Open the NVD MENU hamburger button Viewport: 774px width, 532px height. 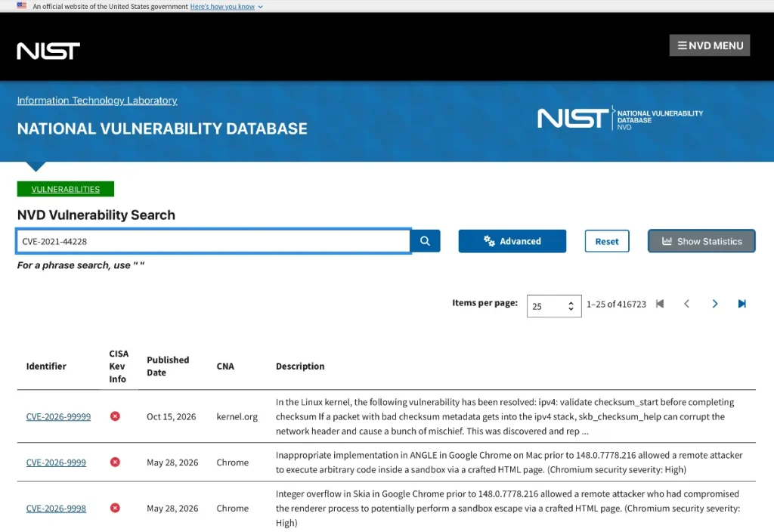point(709,45)
